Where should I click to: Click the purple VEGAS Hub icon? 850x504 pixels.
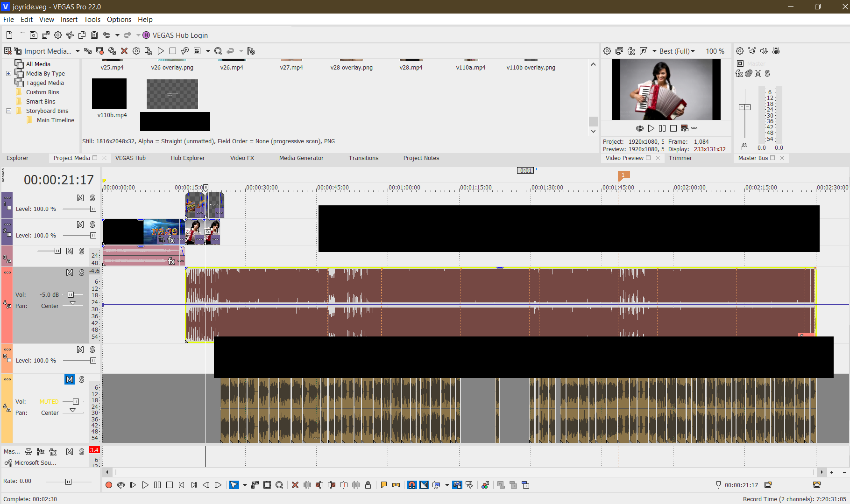click(x=146, y=35)
